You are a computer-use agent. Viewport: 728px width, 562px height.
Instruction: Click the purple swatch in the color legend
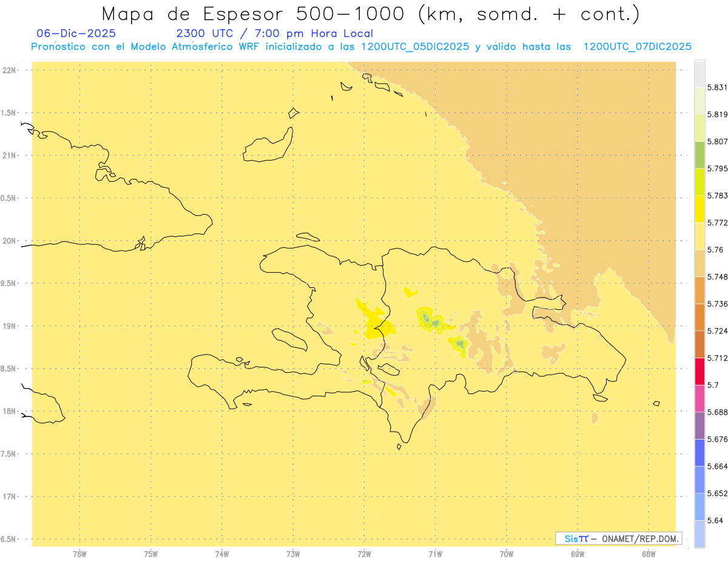(699, 425)
